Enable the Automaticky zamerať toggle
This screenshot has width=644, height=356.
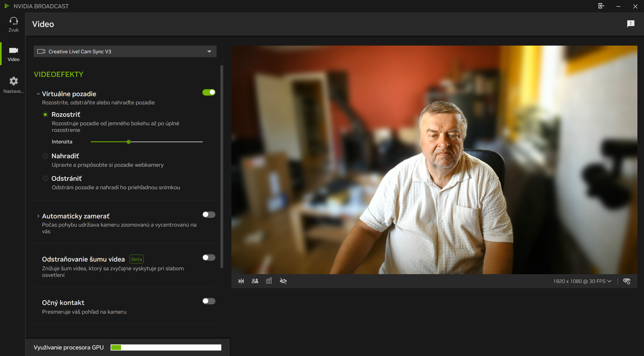[x=209, y=215]
